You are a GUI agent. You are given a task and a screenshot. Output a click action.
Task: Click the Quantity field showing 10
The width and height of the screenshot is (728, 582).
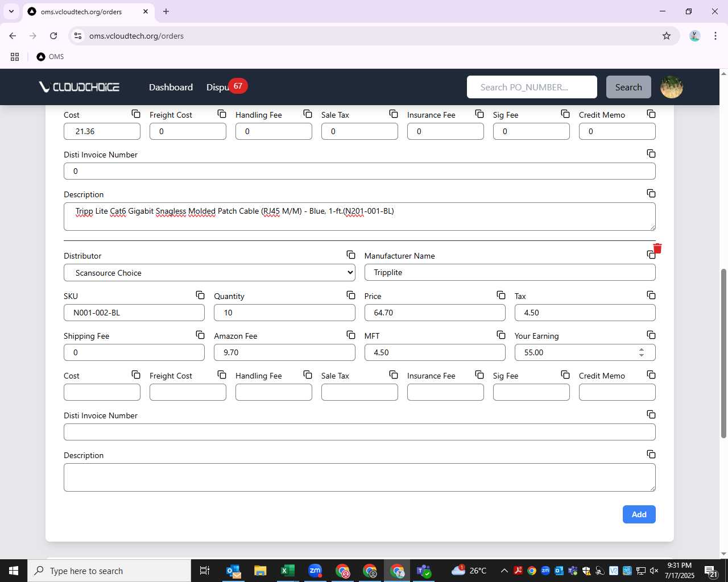coord(284,313)
